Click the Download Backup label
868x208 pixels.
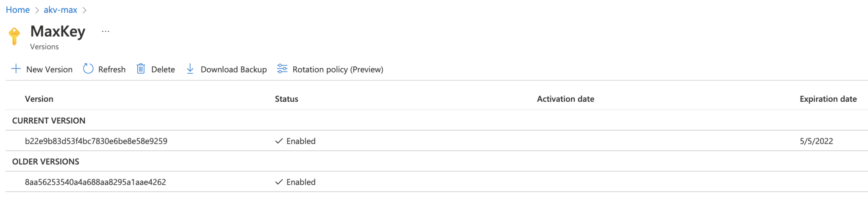pyautogui.click(x=234, y=69)
